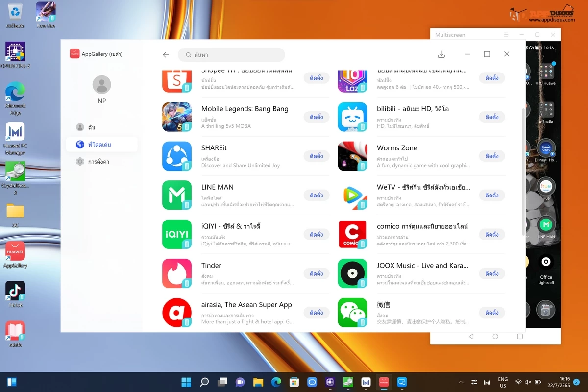Open Microsoft Edge desktop shortcut
The height and width of the screenshot is (392, 588).
click(x=15, y=98)
